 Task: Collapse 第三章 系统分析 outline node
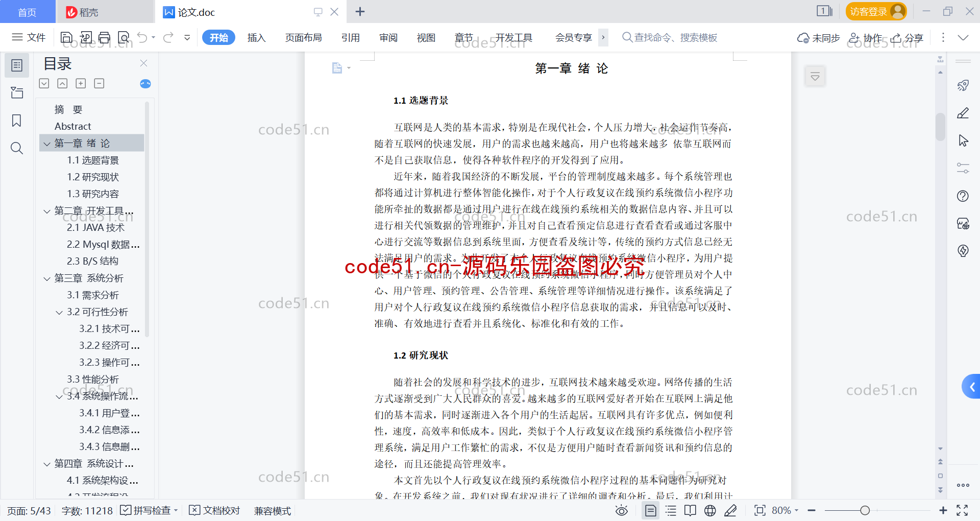tap(47, 278)
